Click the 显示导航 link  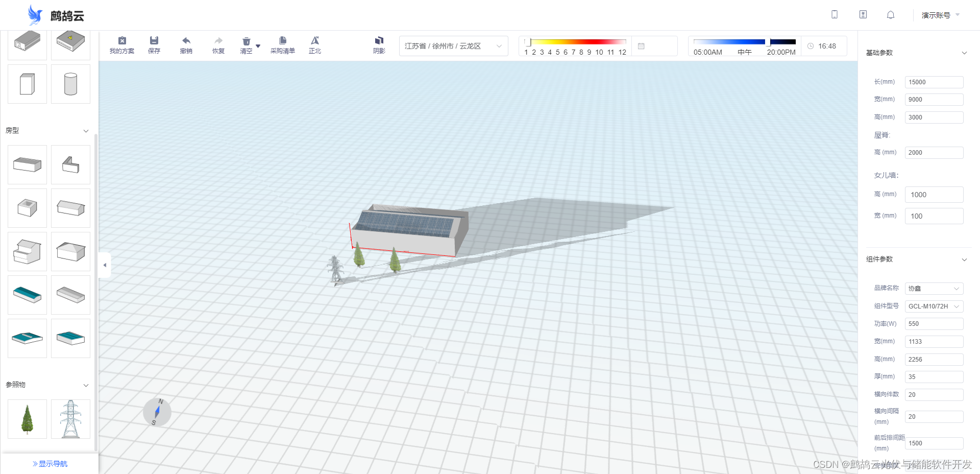click(x=50, y=464)
